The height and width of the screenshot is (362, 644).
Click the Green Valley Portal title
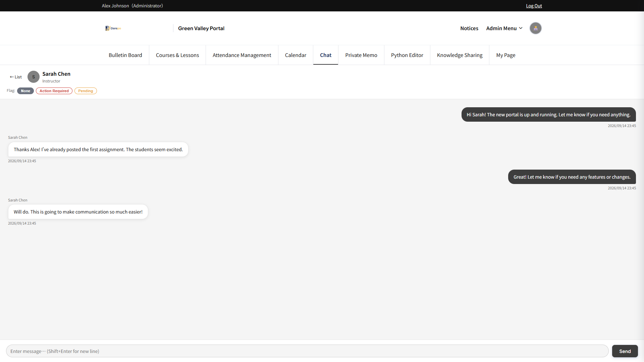pyautogui.click(x=201, y=28)
